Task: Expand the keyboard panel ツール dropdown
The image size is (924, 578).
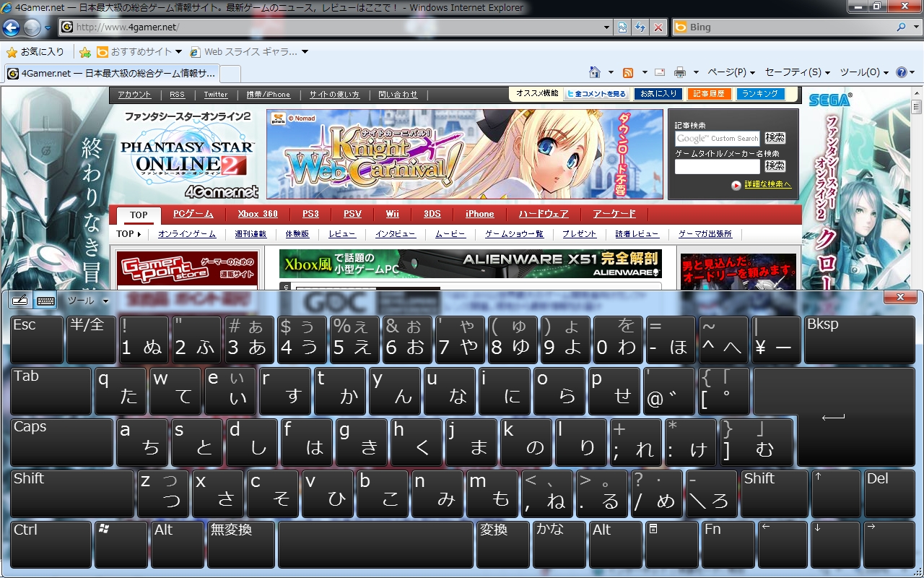Action: tap(87, 300)
